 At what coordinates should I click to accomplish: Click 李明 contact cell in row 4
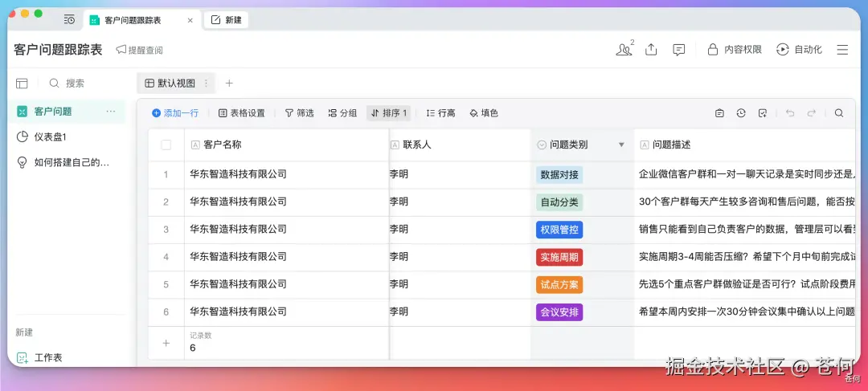click(x=460, y=257)
